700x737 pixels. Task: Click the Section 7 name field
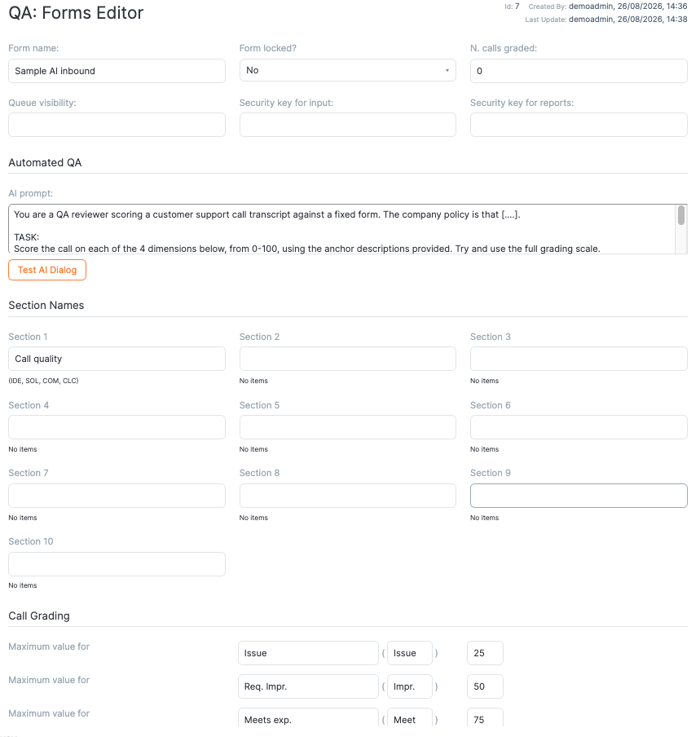click(117, 496)
